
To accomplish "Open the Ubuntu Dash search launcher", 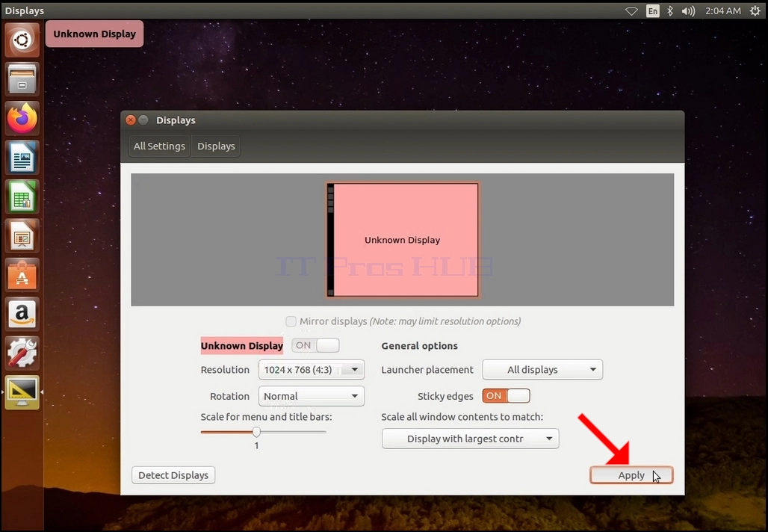I will click(22, 40).
